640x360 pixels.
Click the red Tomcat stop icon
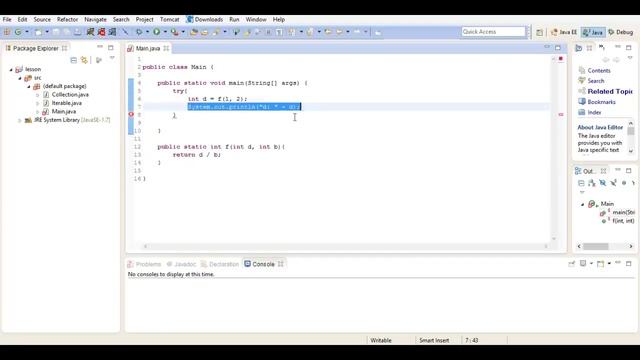click(x=101, y=32)
